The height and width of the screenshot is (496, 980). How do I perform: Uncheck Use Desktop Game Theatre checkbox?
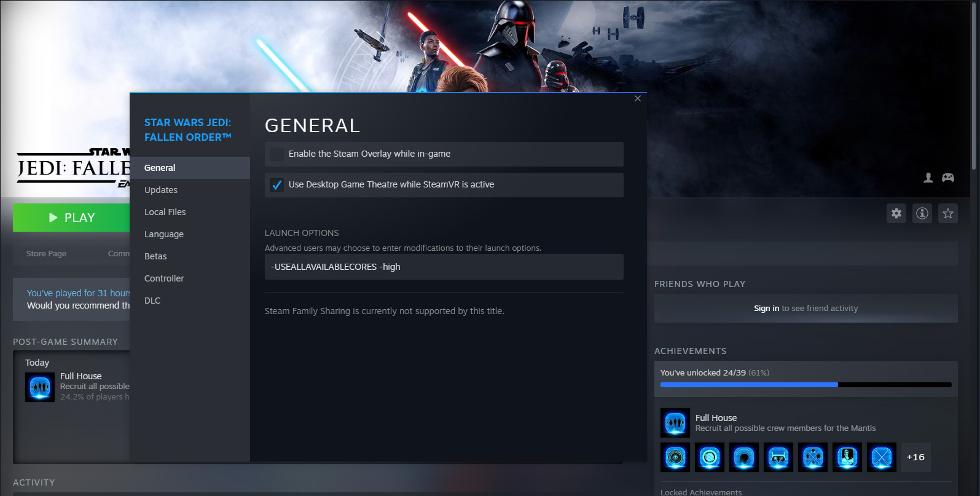click(x=277, y=185)
